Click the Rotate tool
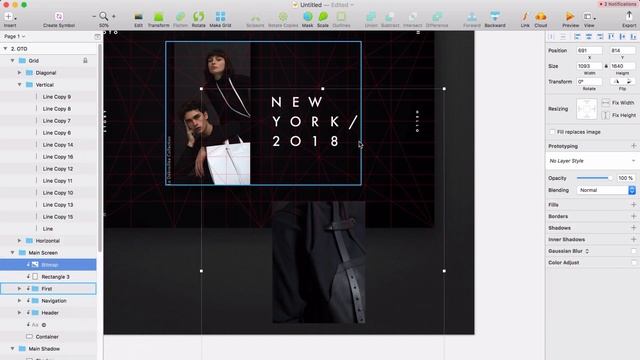640x360 pixels. (198, 19)
